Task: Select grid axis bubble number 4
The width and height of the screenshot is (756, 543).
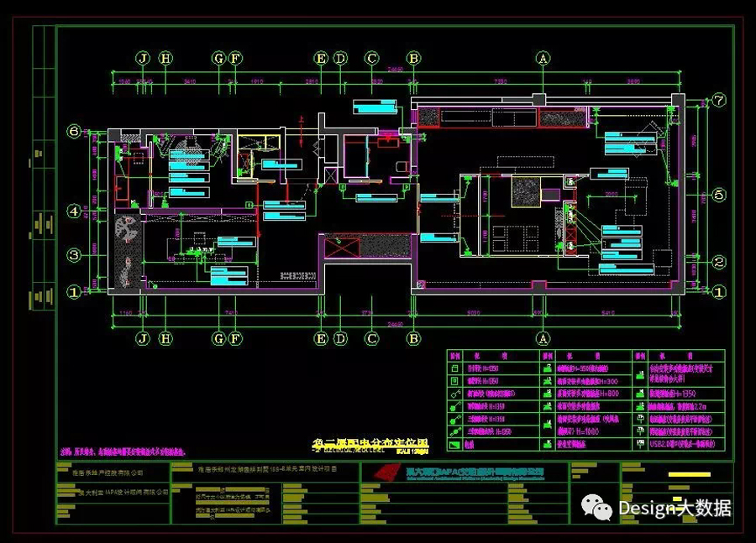Action: (74, 211)
